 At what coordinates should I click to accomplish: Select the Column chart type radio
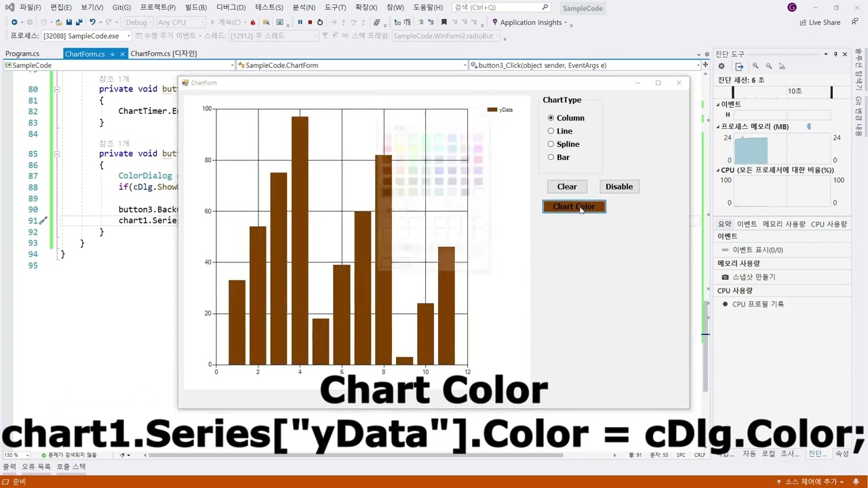pos(566,118)
